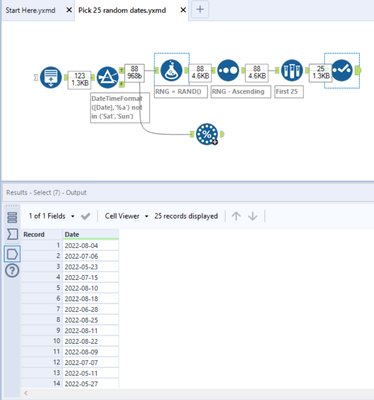Select the Sample tool First 25
The width and height of the screenshot is (374, 400).
292,70
